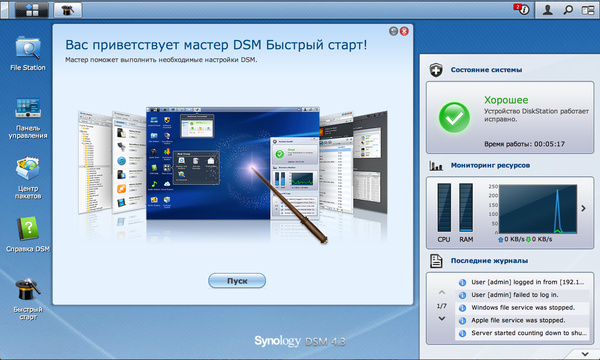
Task: Click the 'Хорошее' status text
Action: click(506, 100)
